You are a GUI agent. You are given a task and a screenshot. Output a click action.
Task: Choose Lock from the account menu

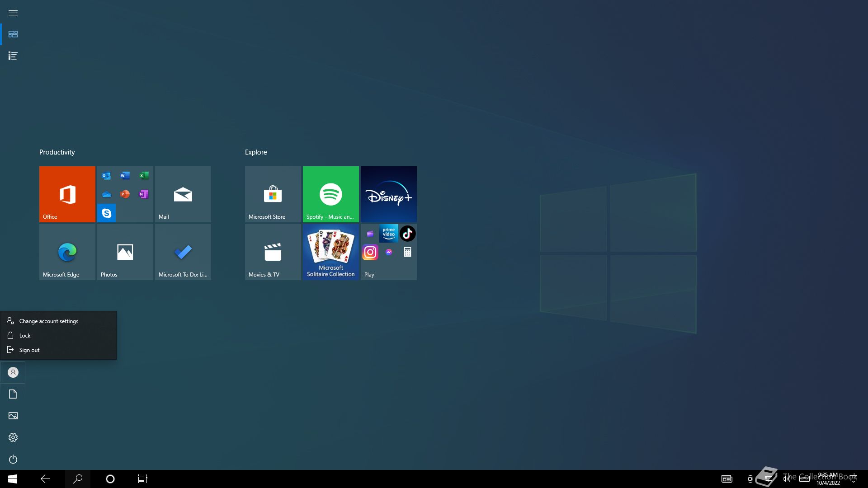pos(58,335)
